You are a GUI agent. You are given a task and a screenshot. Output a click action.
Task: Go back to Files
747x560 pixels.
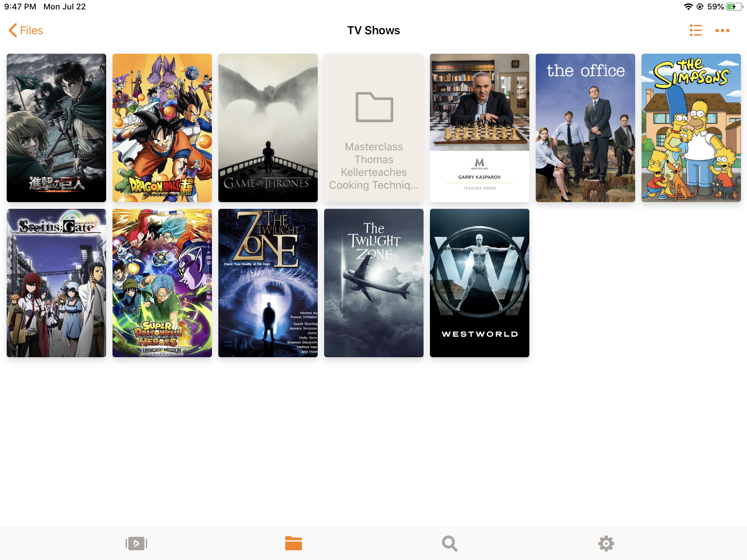pyautogui.click(x=31, y=30)
